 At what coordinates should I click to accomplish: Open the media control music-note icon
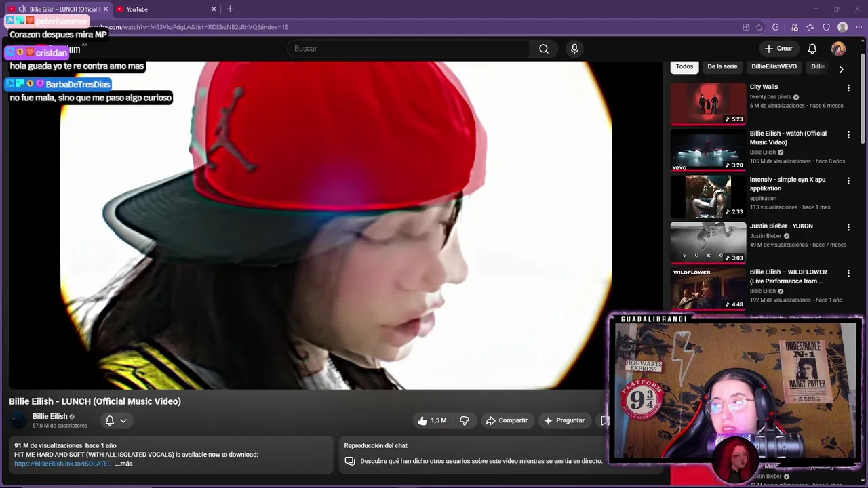(794, 27)
